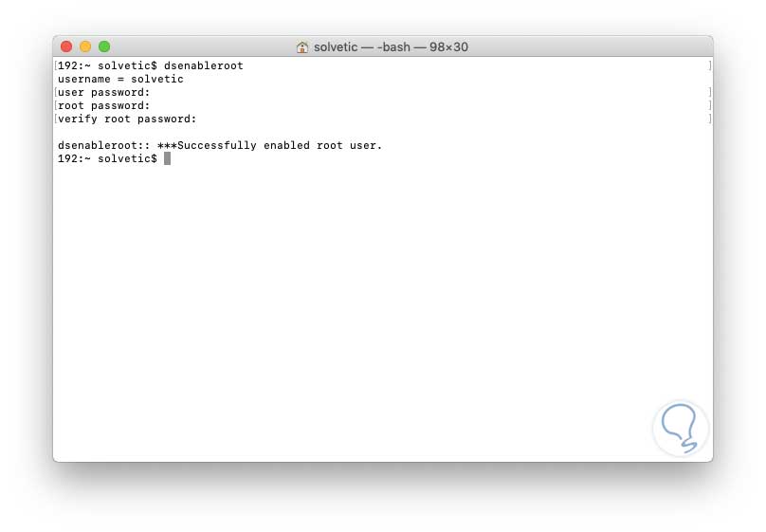Image resolution: width=766 pixels, height=532 pixels.
Task: Click the typed "dsenableroot" command on first line
Action: click(203, 66)
